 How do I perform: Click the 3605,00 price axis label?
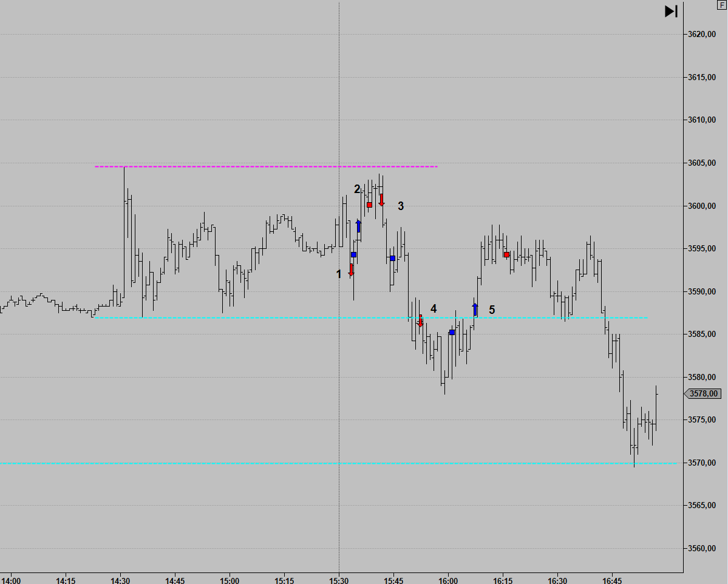point(701,163)
